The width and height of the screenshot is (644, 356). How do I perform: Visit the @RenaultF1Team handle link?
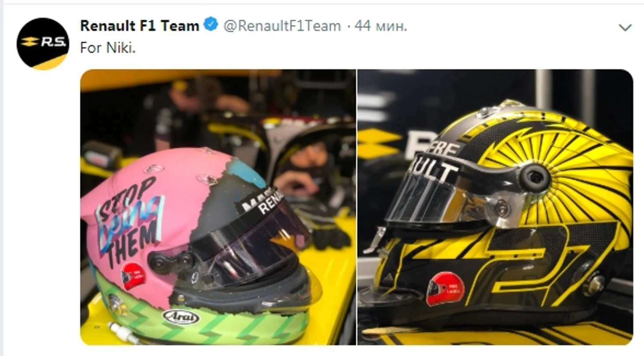pos(282,26)
